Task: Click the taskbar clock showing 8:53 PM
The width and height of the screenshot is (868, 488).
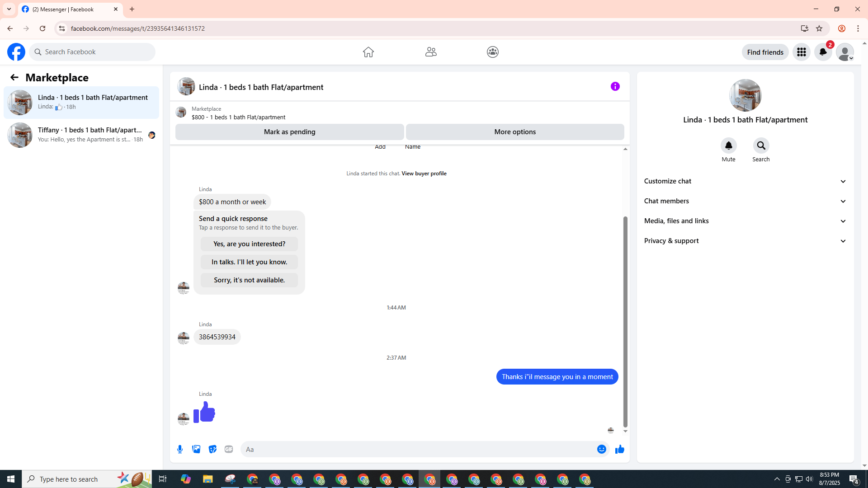Action: [x=829, y=479]
